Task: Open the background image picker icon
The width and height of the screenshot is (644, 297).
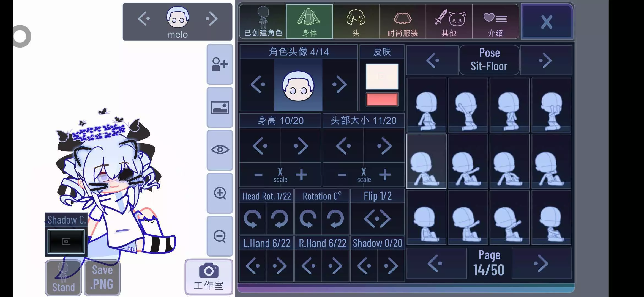Action: click(220, 108)
